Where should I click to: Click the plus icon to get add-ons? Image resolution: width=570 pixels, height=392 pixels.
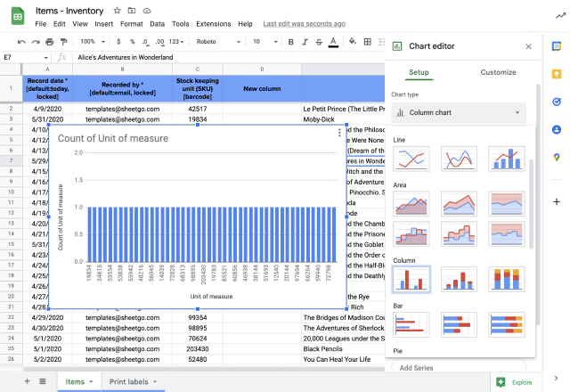tap(557, 201)
